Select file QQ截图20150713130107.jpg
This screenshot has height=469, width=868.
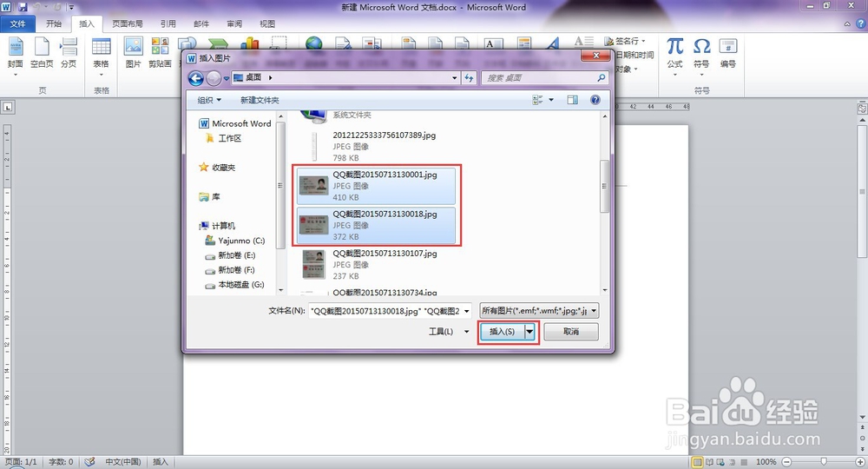(x=377, y=265)
